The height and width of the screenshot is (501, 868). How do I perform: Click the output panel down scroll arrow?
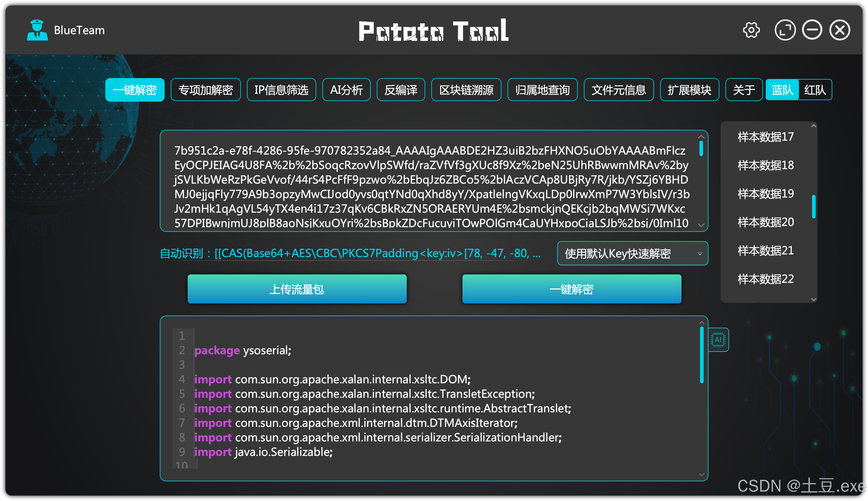(x=702, y=475)
